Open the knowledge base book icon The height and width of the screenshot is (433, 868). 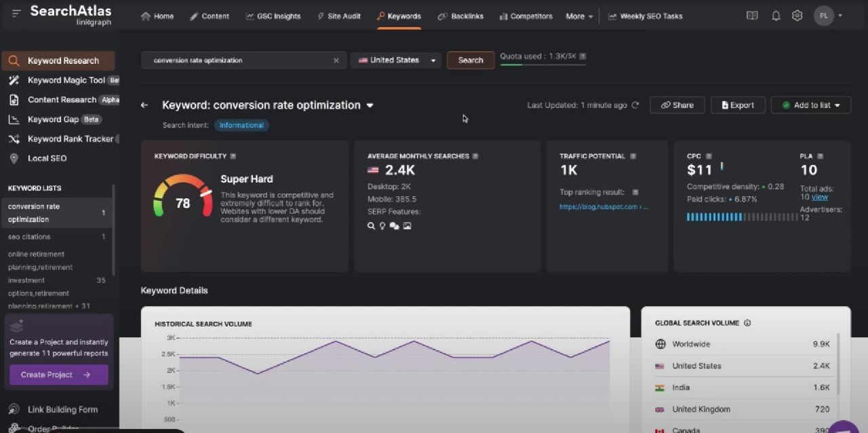point(752,16)
